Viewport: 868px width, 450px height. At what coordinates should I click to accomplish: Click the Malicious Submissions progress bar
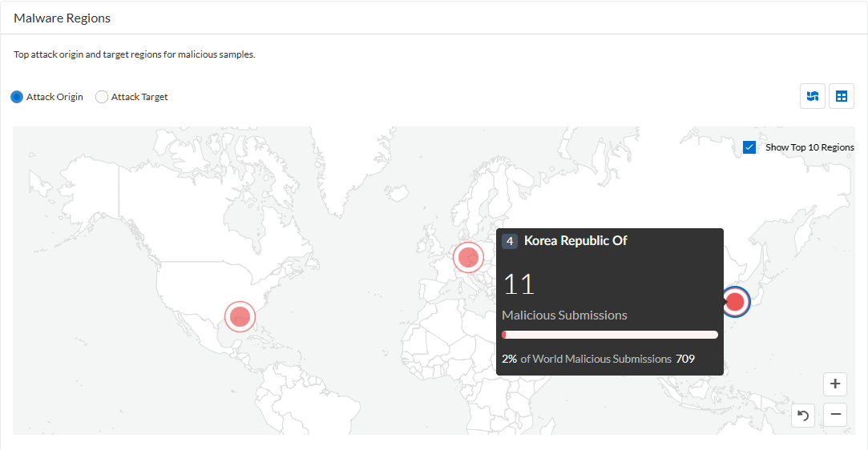click(609, 335)
